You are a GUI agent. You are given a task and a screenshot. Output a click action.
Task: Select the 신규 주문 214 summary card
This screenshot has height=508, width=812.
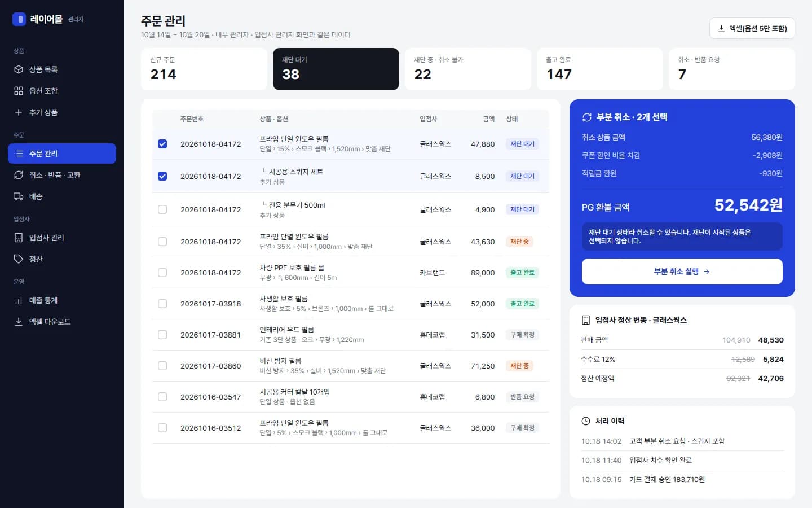pyautogui.click(x=204, y=69)
